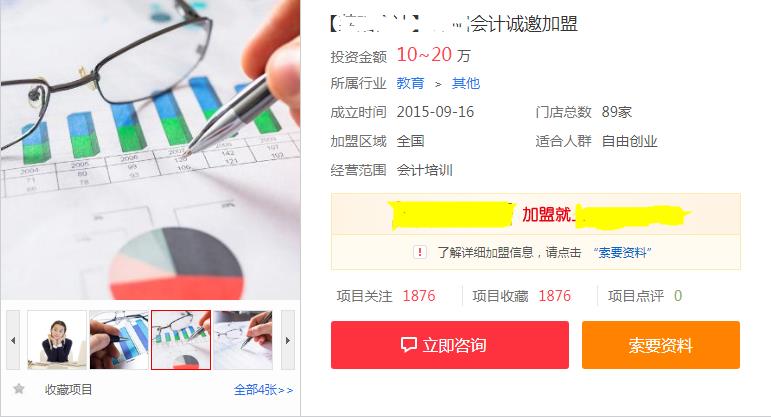View all photos via 全部4张>>
771x417 pixels.
click(264, 390)
